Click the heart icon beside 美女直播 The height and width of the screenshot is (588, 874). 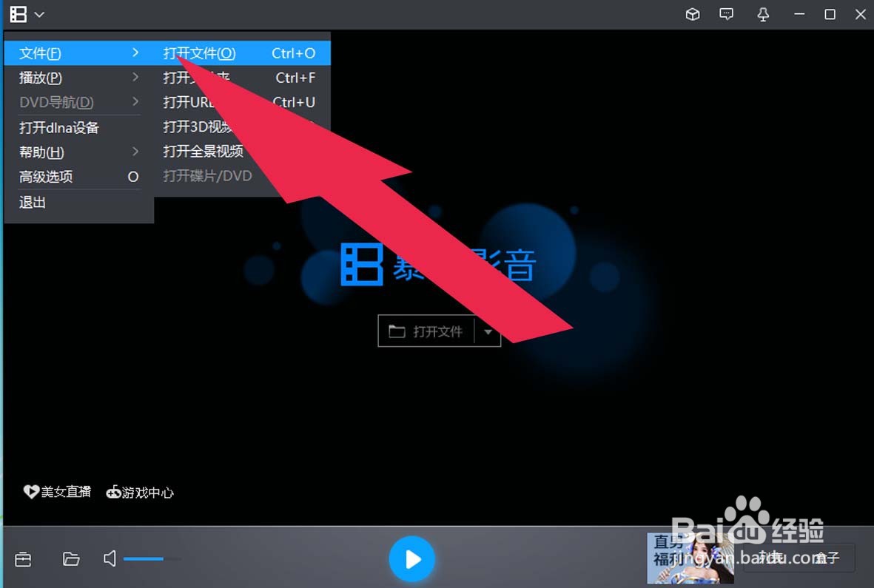click(31, 492)
